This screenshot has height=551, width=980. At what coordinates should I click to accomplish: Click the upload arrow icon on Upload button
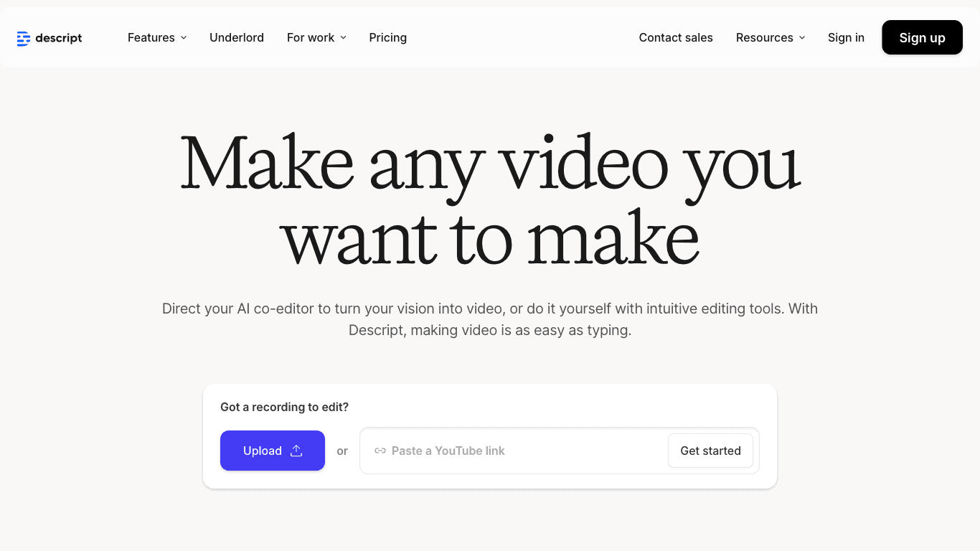[x=296, y=451]
